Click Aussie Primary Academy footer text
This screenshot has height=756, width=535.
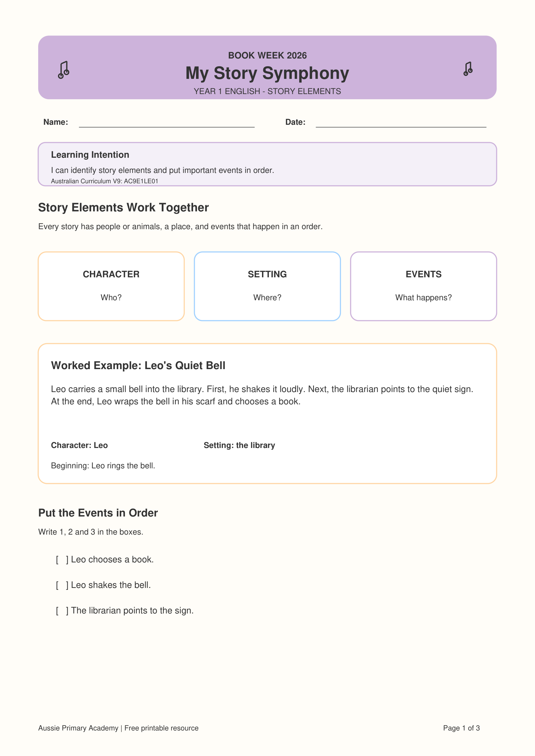(78, 728)
